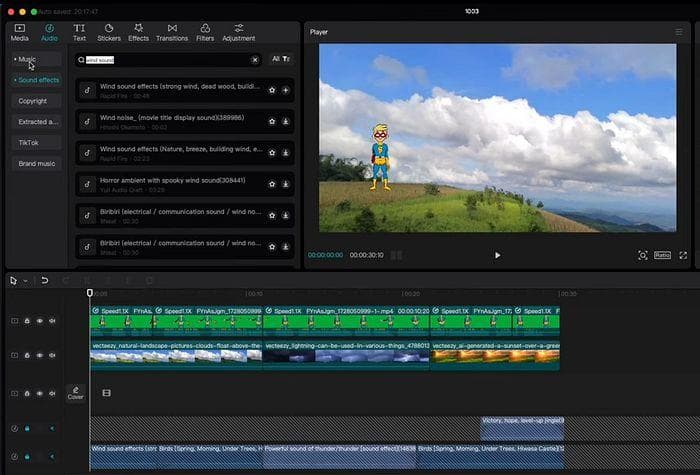The width and height of the screenshot is (700, 475).
Task: Mute the main track containing Cover button
Action: (x=52, y=394)
